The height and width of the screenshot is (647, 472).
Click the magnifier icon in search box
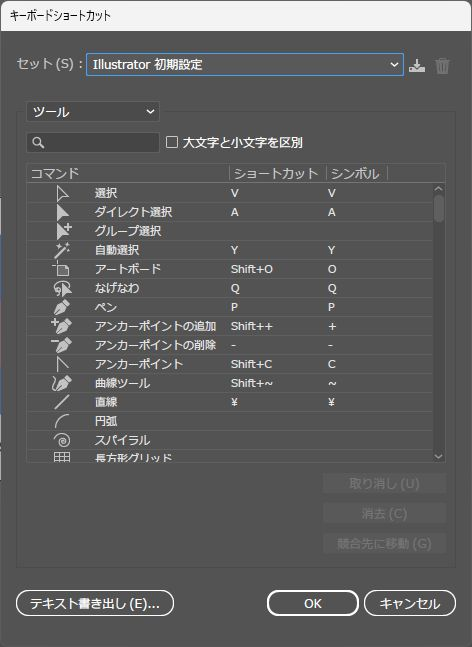pyautogui.click(x=38, y=143)
